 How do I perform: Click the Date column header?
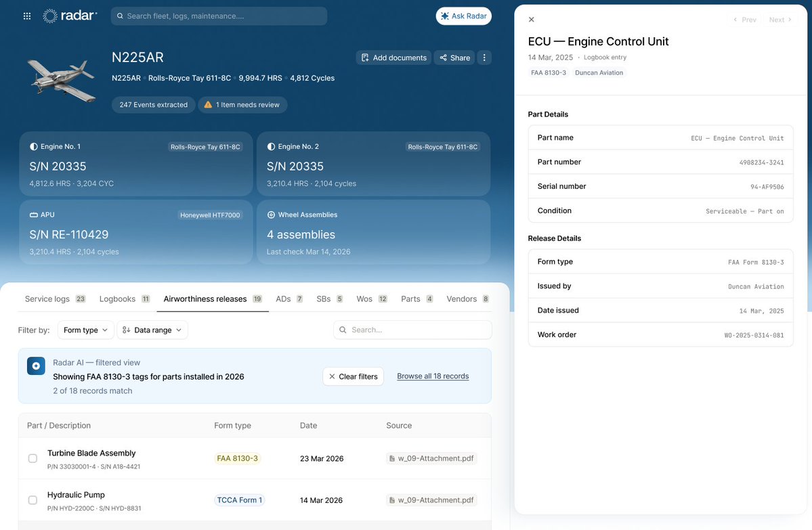point(308,426)
